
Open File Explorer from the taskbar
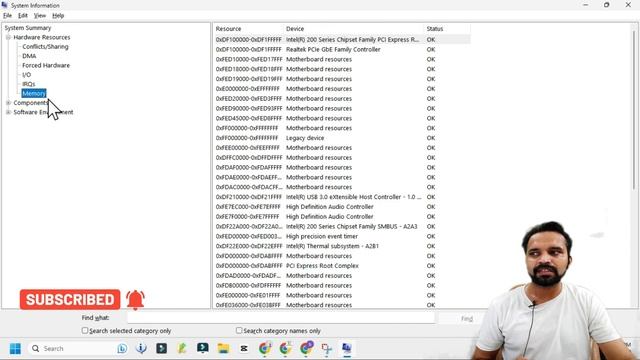click(x=223, y=348)
